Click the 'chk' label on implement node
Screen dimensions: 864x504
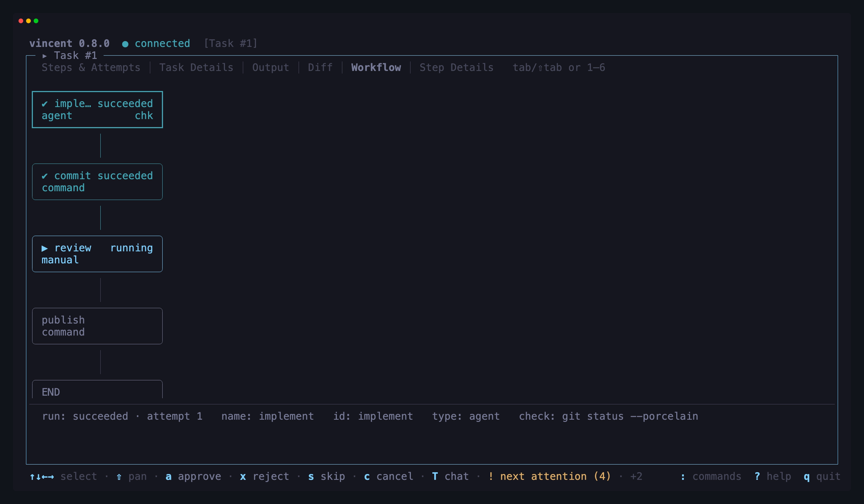point(144,116)
